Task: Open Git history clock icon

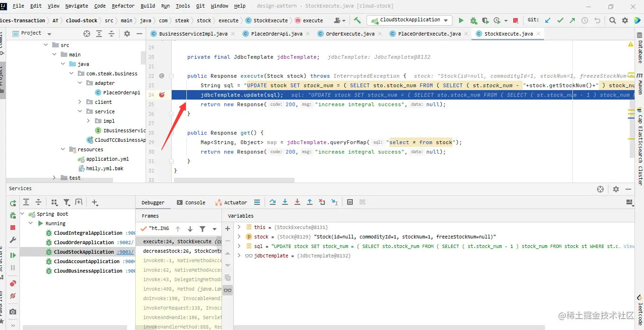Action: point(585,20)
